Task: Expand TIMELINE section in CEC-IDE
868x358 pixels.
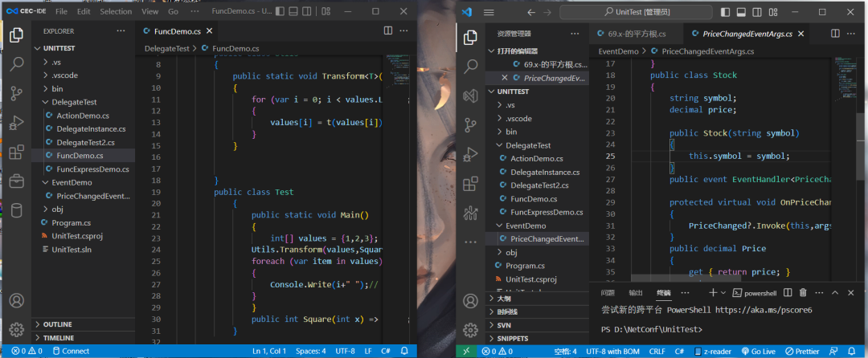Action: click(x=83, y=338)
